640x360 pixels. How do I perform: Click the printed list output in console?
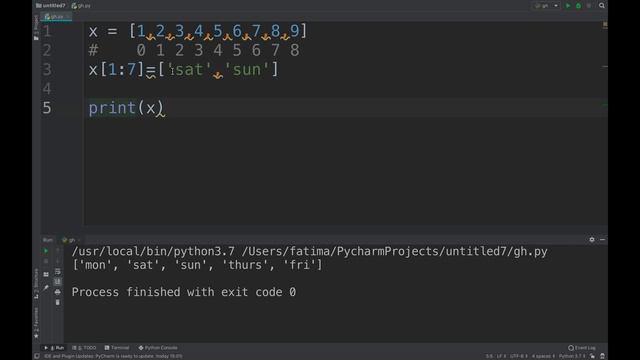(197, 265)
